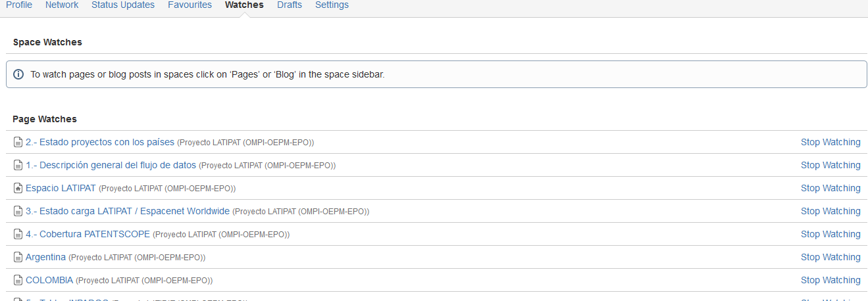Select the Favourites tab
The height and width of the screenshot is (301, 868).
pos(190,5)
